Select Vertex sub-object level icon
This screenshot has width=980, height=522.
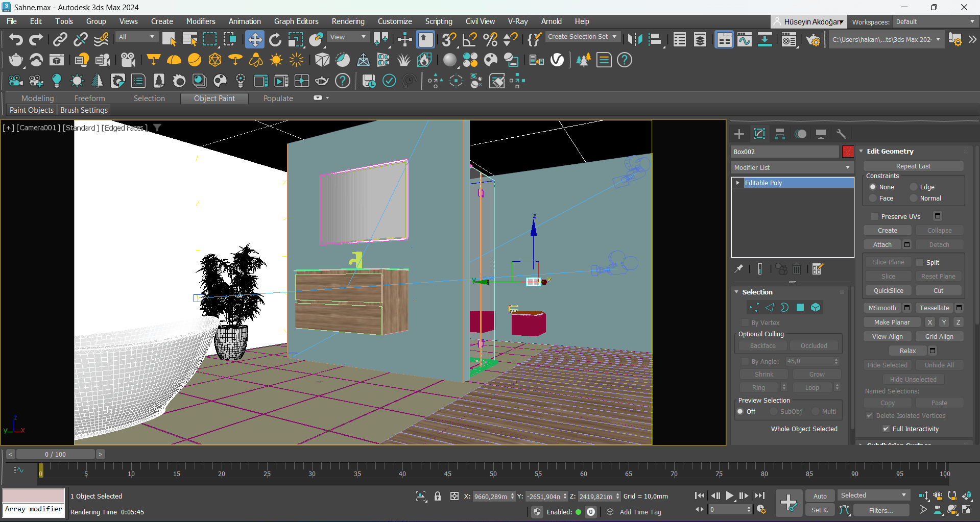(754, 307)
